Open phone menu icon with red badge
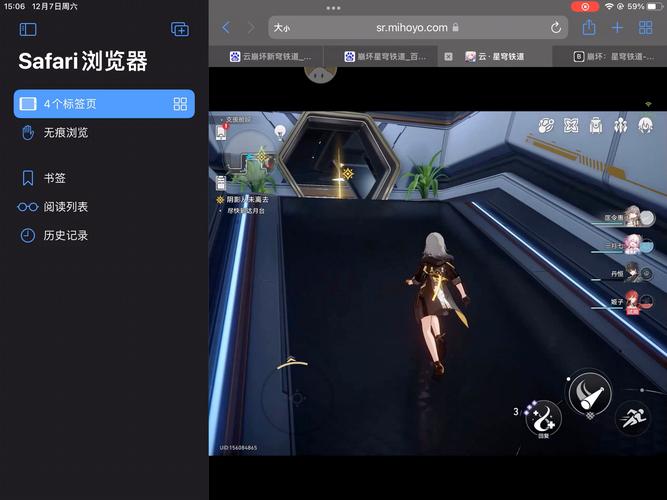The width and height of the screenshot is (667, 500). (221, 132)
